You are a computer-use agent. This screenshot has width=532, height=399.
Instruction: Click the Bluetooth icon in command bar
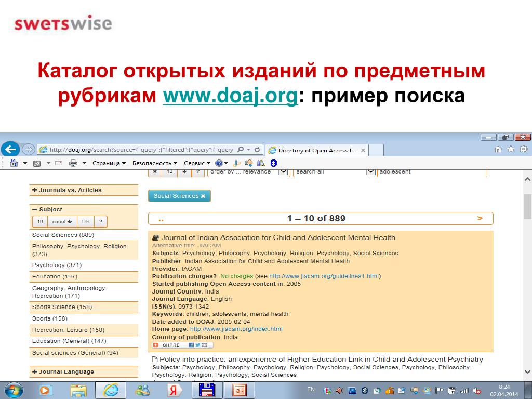(273, 163)
